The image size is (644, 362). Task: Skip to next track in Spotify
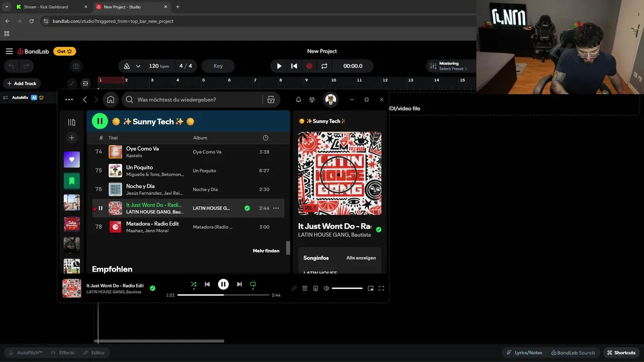coord(239,285)
